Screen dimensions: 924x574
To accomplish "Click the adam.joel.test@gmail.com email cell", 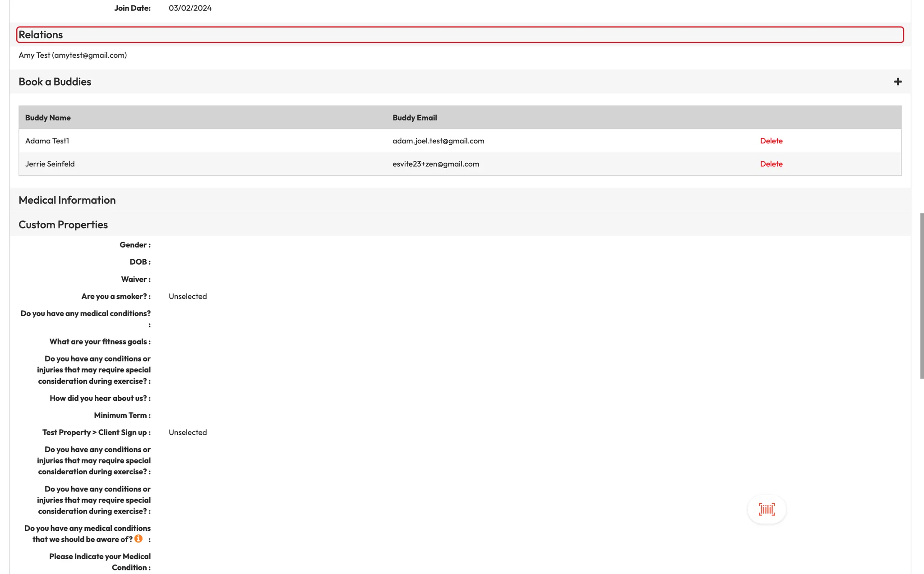I will point(438,141).
